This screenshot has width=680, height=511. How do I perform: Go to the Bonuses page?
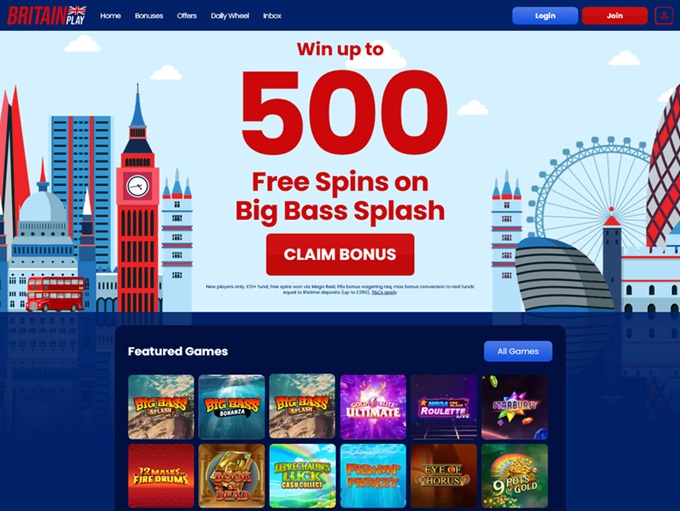point(149,16)
